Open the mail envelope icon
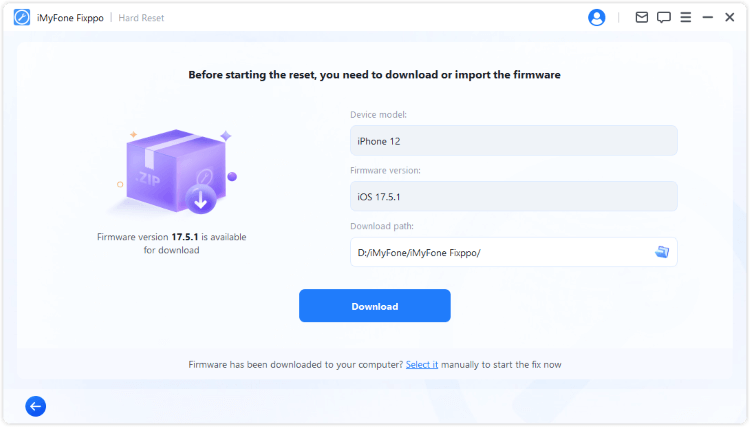750x427 pixels. pos(642,18)
